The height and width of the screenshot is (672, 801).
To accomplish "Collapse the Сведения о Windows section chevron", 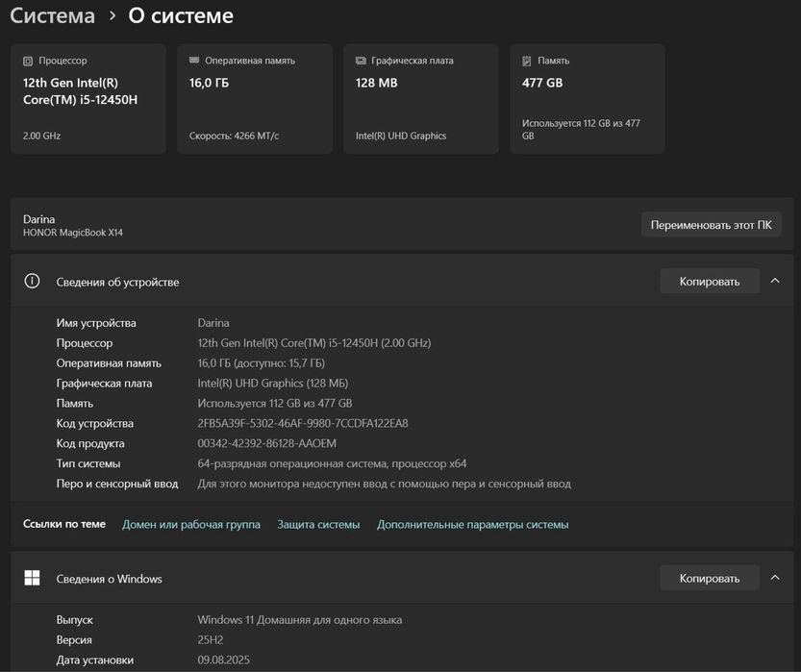I will tap(775, 578).
